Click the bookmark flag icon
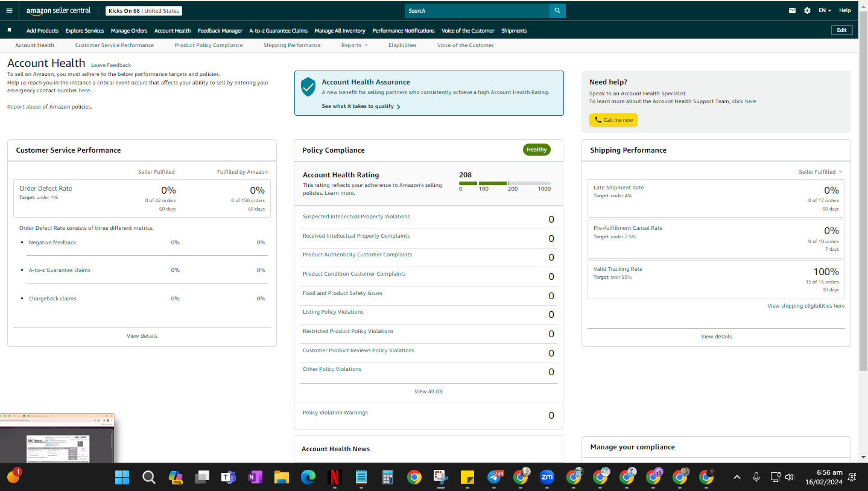 pyautogui.click(x=10, y=30)
